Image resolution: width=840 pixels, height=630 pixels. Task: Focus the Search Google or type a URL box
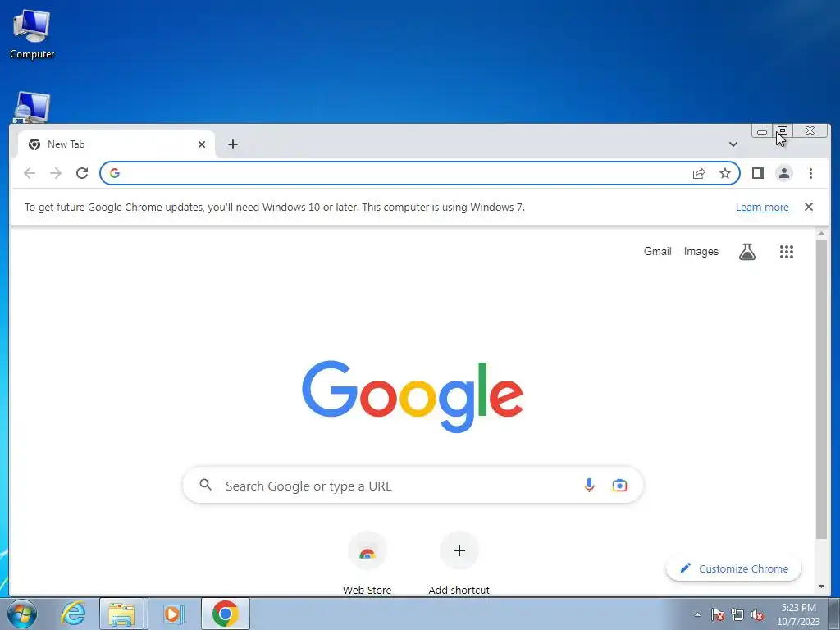(413, 486)
